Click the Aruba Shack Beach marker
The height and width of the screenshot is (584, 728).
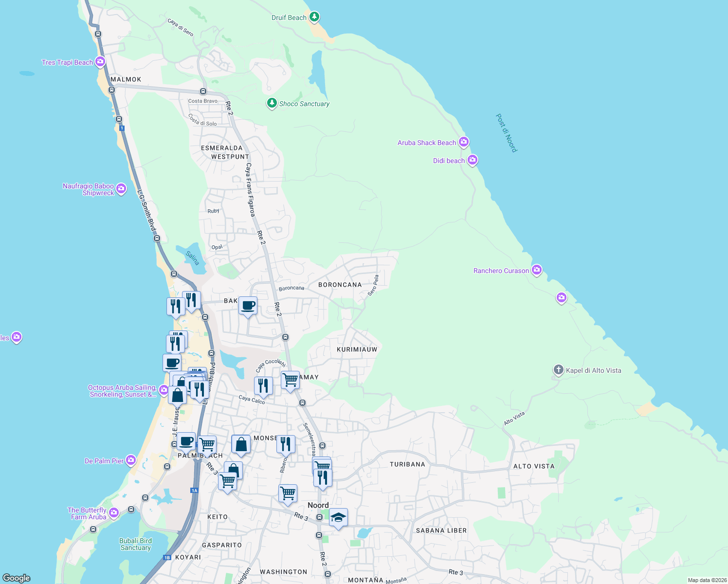pyautogui.click(x=464, y=142)
